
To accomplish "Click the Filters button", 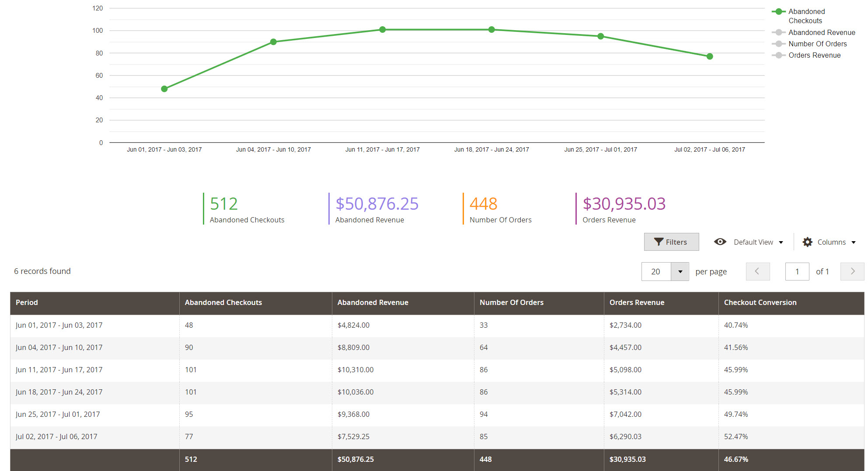I will click(671, 242).
